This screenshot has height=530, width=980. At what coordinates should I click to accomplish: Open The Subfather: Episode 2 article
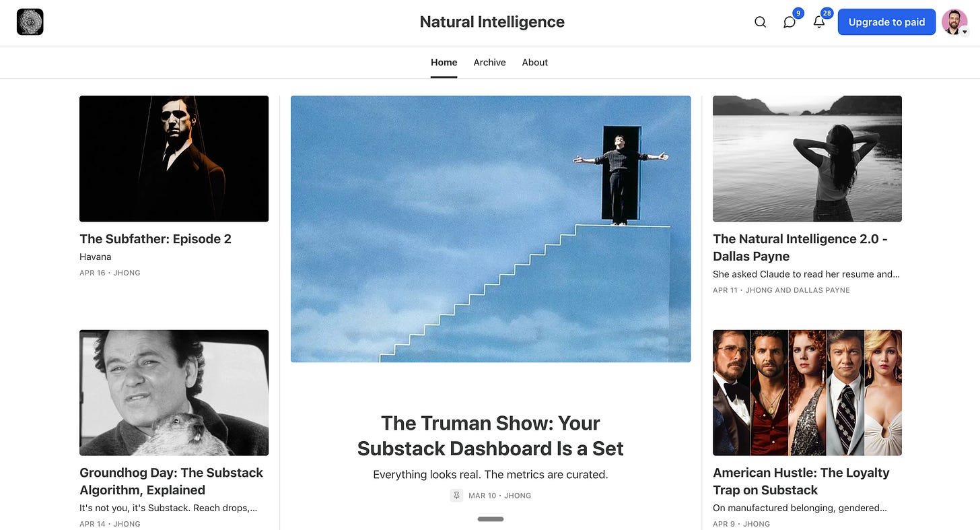coord(155,239)
